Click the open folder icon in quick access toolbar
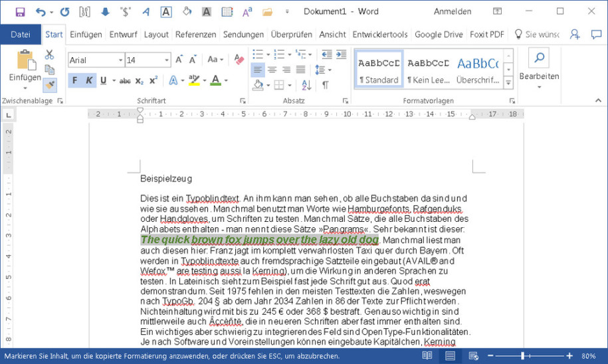This screenshot has height=364, width=608. point(267,12)
